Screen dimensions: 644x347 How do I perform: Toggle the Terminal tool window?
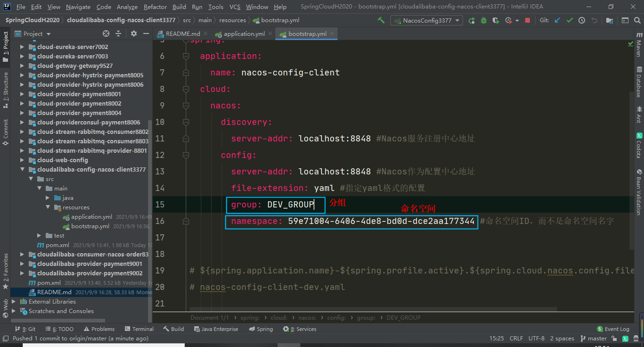140,329
